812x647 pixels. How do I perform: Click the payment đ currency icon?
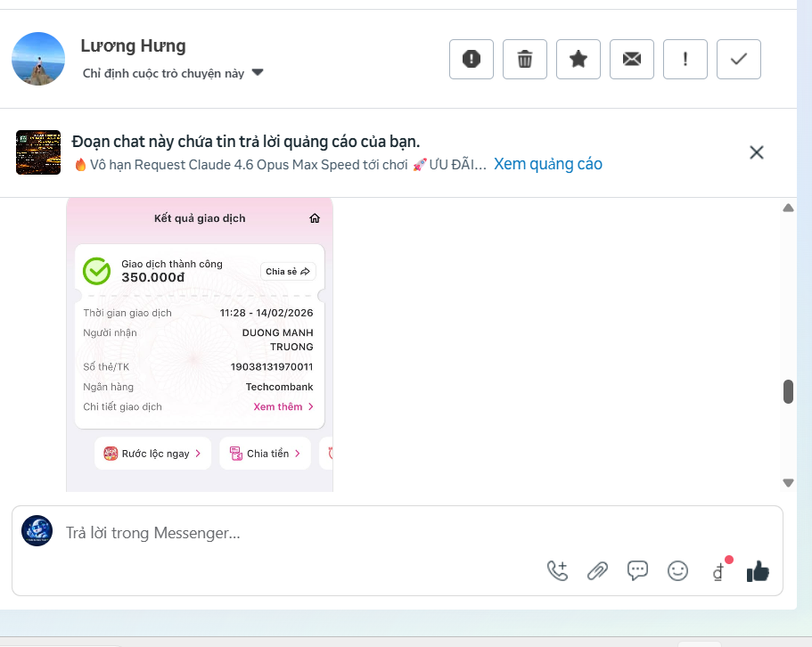click(x=718, y=571)
